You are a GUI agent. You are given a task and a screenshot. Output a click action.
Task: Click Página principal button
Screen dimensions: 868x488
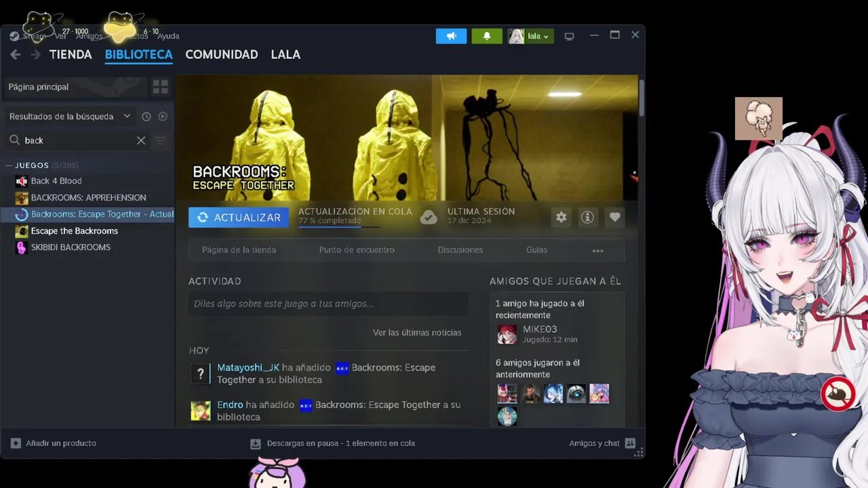point(76,87)
